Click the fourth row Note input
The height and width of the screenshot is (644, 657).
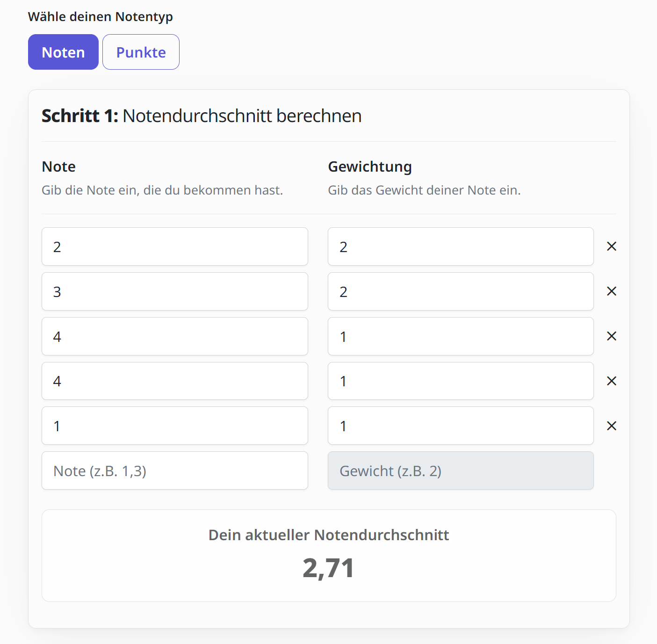(x=174, y=381)
